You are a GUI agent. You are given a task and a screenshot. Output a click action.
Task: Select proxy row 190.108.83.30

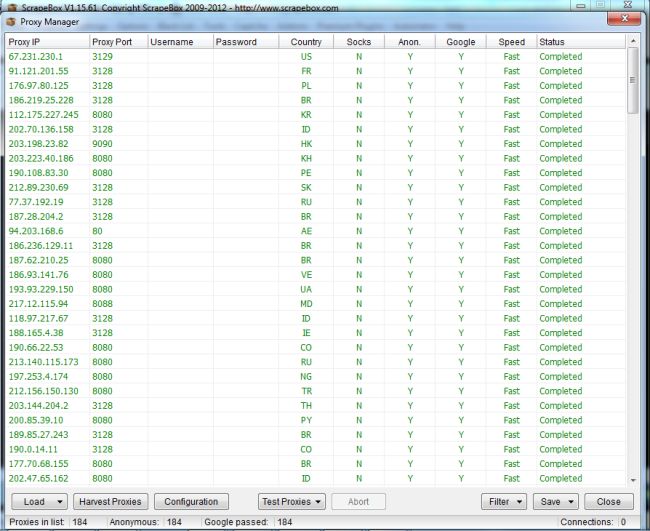coord(315,173)
